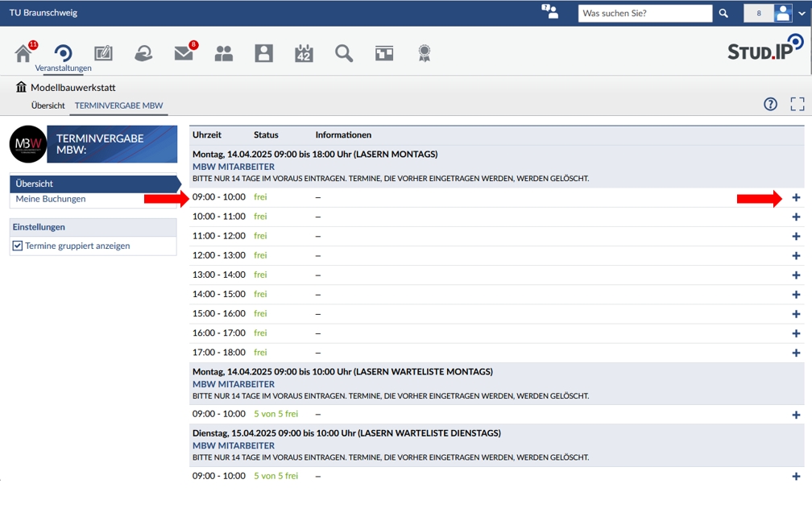Open the search magnifier navigation icon
This screenshot has width=812, height=521.
click(344, 53)
